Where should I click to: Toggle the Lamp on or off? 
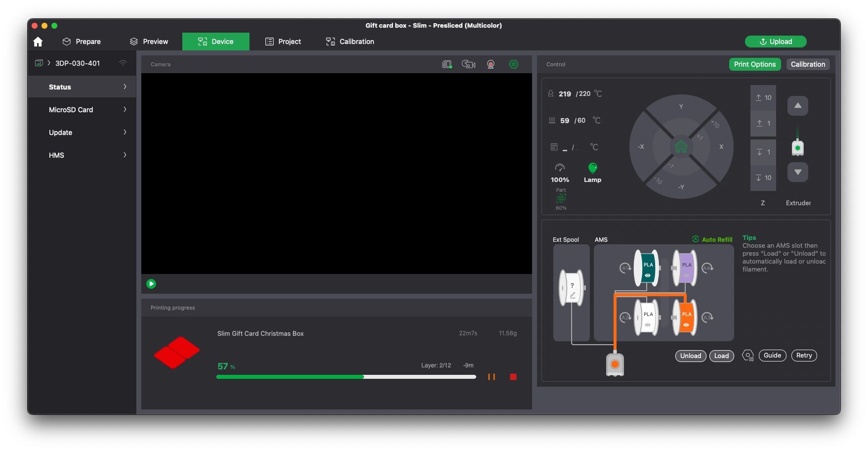click(592, 169)
